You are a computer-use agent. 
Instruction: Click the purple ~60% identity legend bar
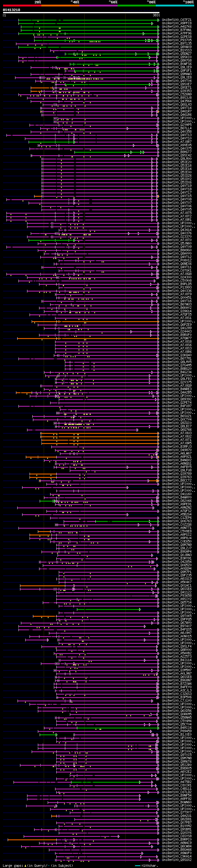pos(99,6)
